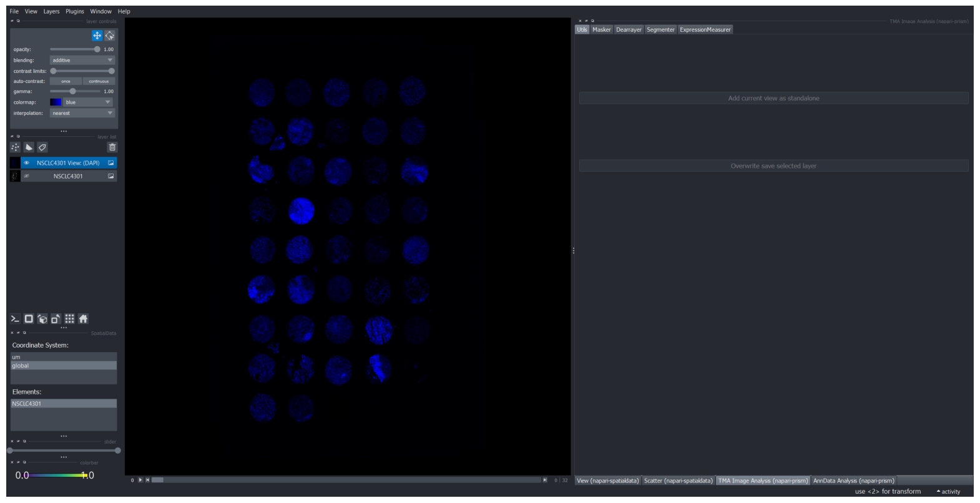Viewport: 980px width, 503px height.
Task: Open the interpolation dropdown
Action: 82,113
